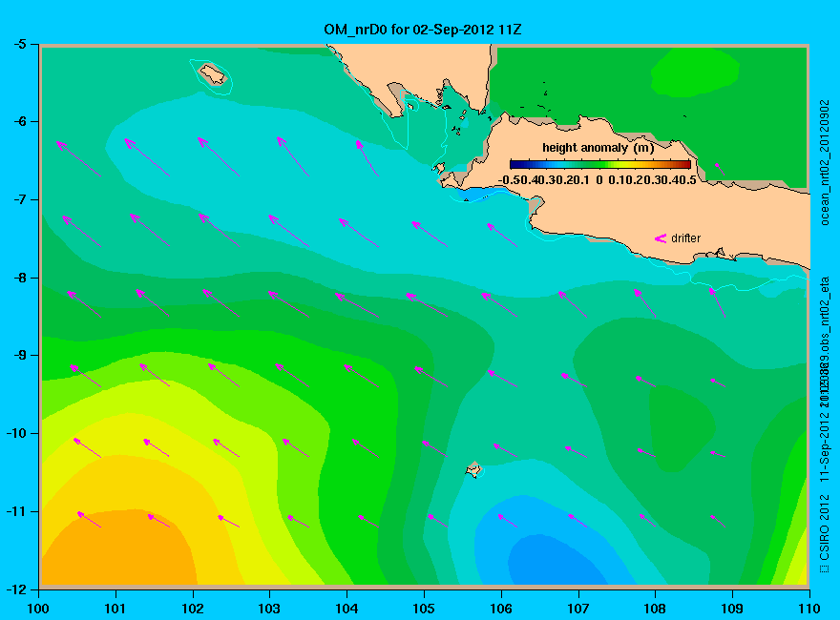The height and width of the screenshot is (620, 840).
Task: Click the x-axis label "105"
Action: coord(424,609)
